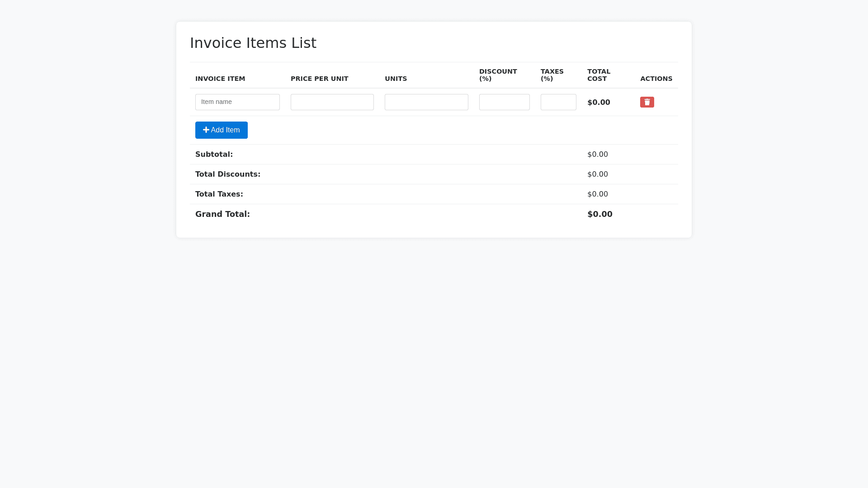Click the Actions column header
The image size is (868, 488).
(656, 79)
